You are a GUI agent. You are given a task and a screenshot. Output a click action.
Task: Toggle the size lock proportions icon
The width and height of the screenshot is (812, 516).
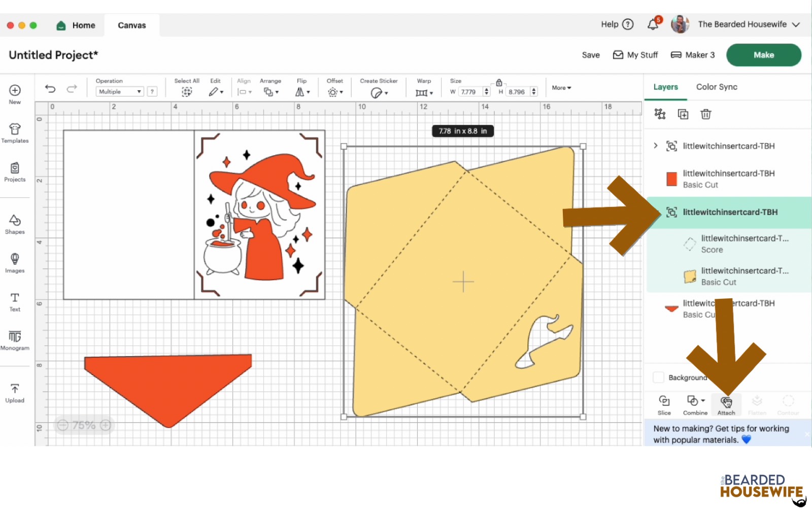click(x=499, y=82)
